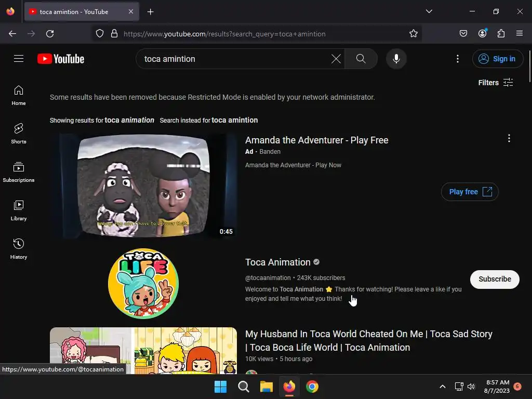532x399 pixels.
Task: Start voice search with microphone
Action: click(396, 59)
